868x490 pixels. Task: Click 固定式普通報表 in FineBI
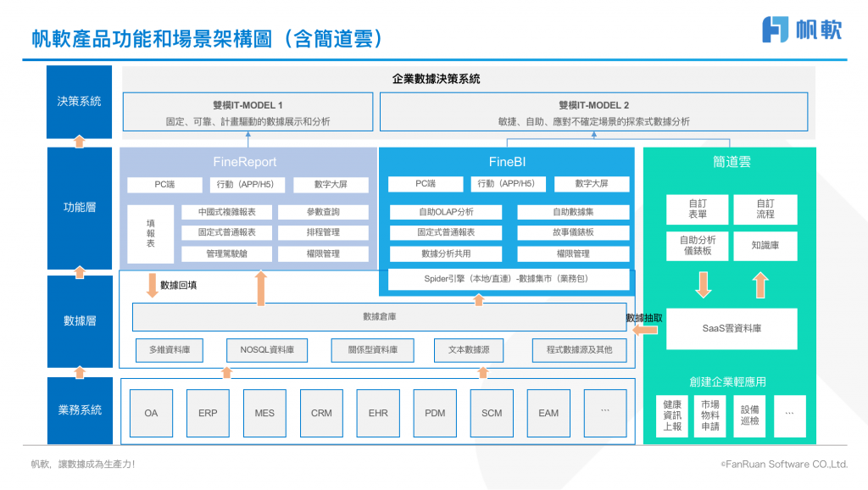pyautogui.click(x=446, y=232)
